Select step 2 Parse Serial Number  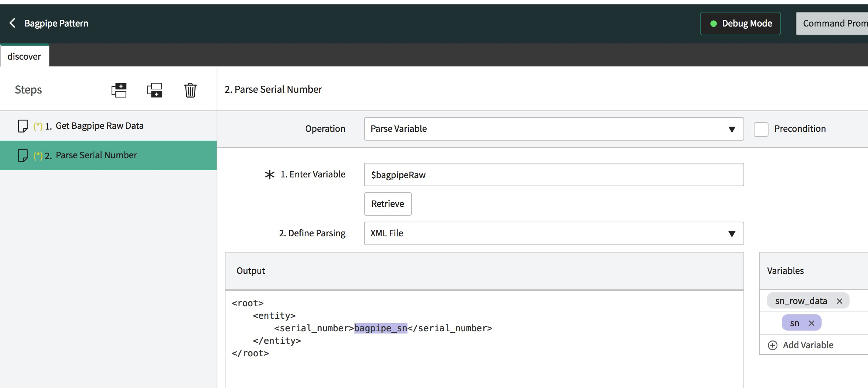pyautogui.click(x=108, y=155)
